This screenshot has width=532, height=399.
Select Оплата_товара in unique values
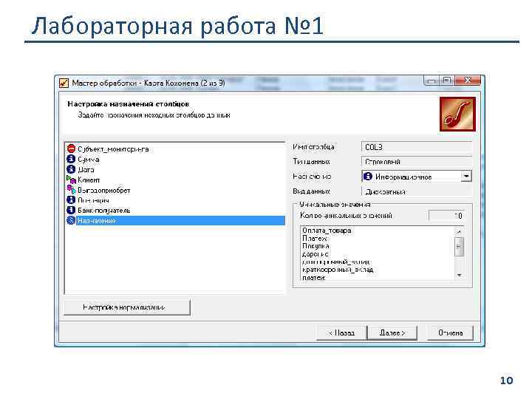pyautogui.click(x=327, y=231)
